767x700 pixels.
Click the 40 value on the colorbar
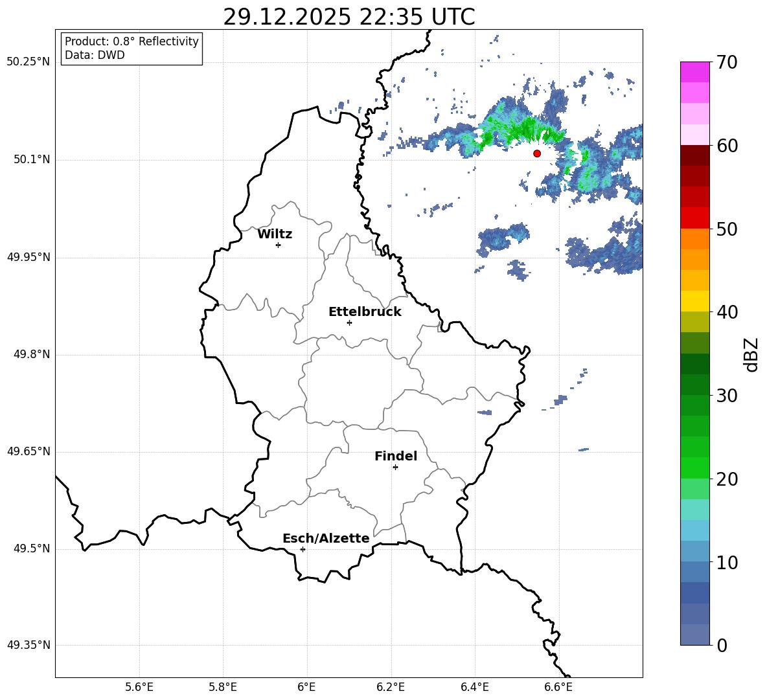pyautogui.click(x=727, y=312)
